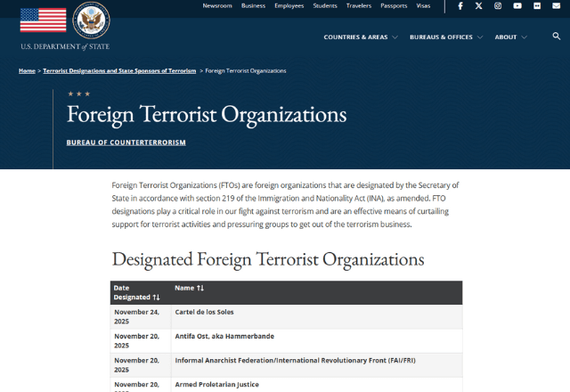Open Terrorist Designations and State Sponsors breadcrumb
Screen dimensions: 570x392
click(119, 70)
